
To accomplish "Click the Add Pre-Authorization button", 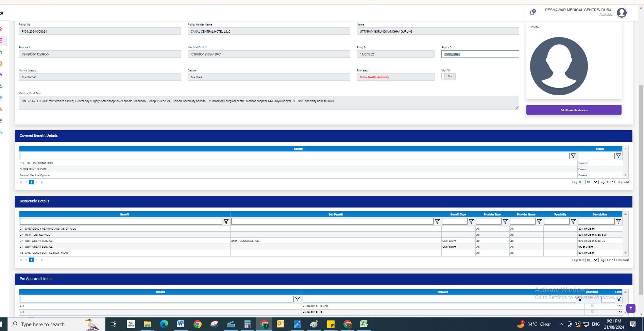I will (x=574, y=110).
